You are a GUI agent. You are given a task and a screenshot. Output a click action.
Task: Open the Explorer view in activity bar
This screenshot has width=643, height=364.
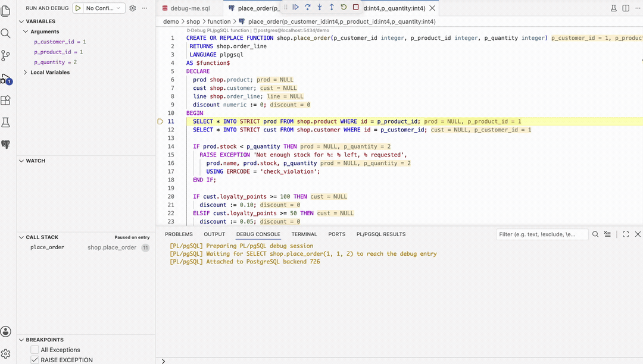click(x=6, y=11)
